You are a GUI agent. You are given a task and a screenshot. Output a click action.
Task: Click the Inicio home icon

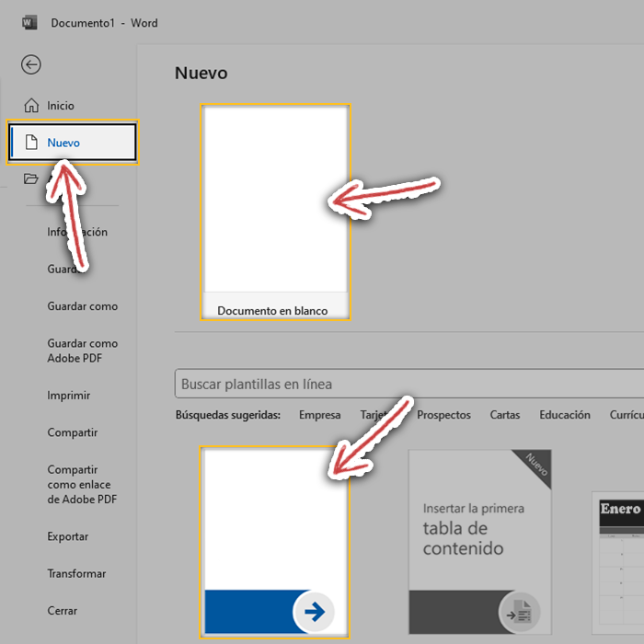[x=32, y=106]
